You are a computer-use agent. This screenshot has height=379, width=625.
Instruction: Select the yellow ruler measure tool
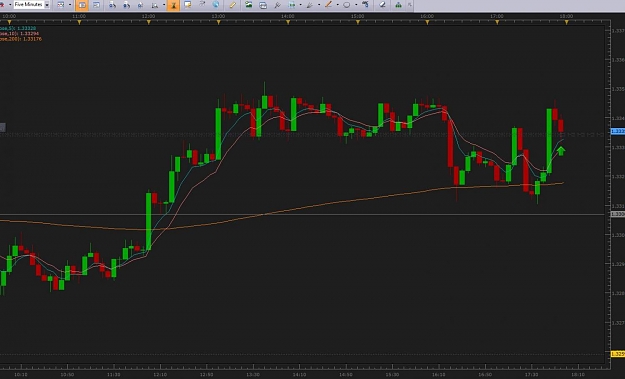pos(233,5)
